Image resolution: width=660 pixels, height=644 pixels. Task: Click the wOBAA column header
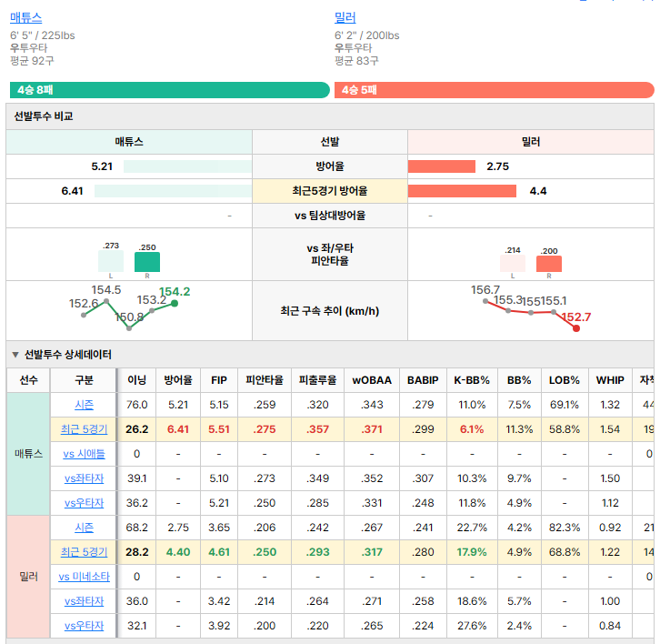coord(372,380)
